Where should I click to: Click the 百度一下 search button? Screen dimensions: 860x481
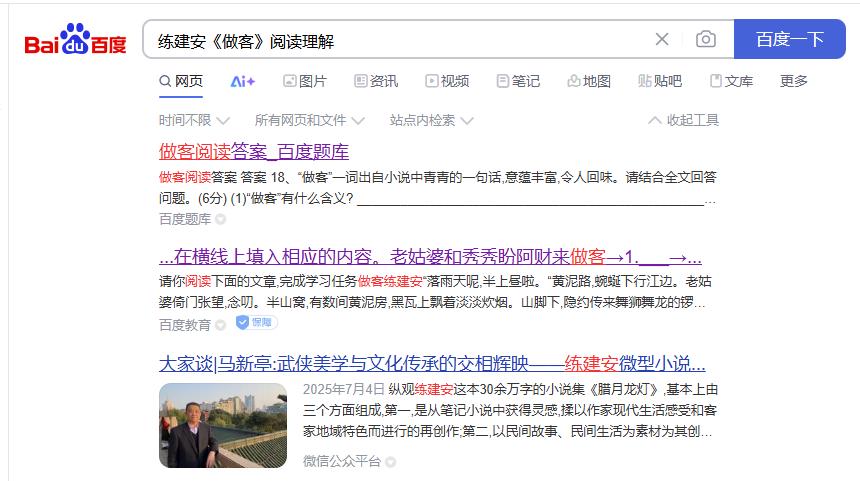pyautogui.click(x=790, y=39)
